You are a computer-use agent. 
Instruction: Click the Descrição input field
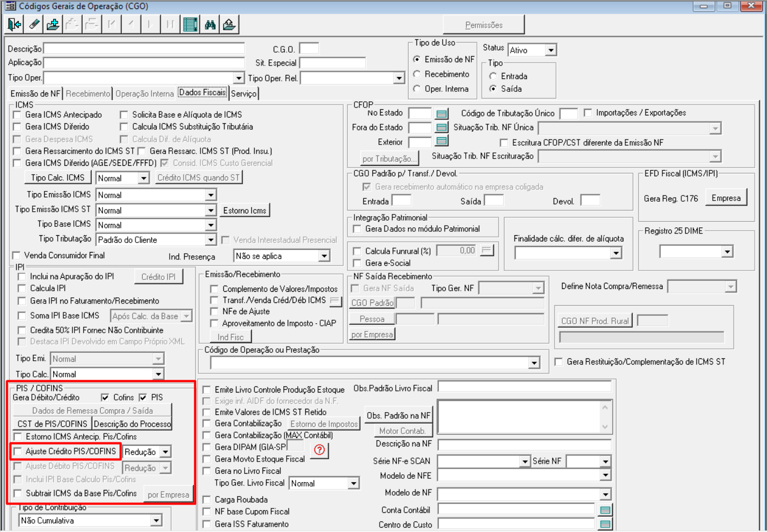coord(144,49)
